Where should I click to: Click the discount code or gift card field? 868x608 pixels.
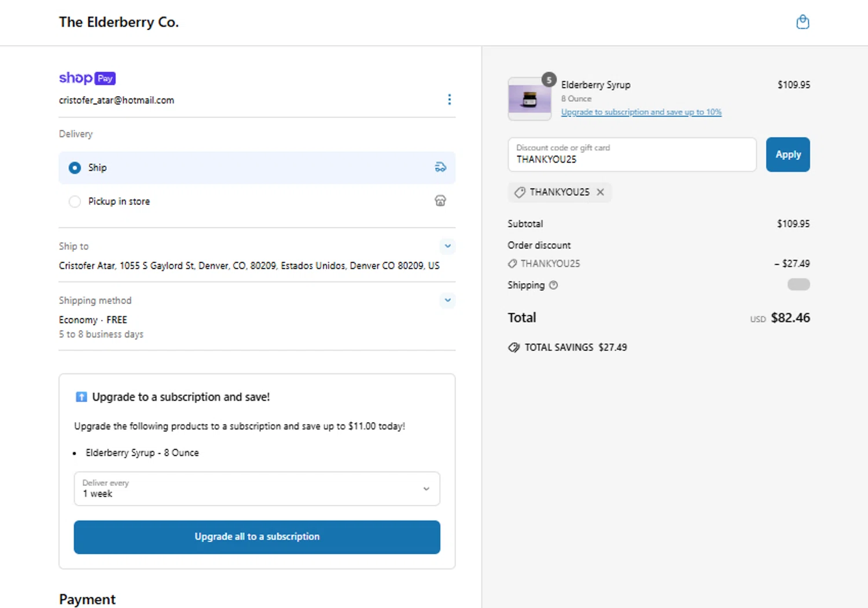pos(632,155)
